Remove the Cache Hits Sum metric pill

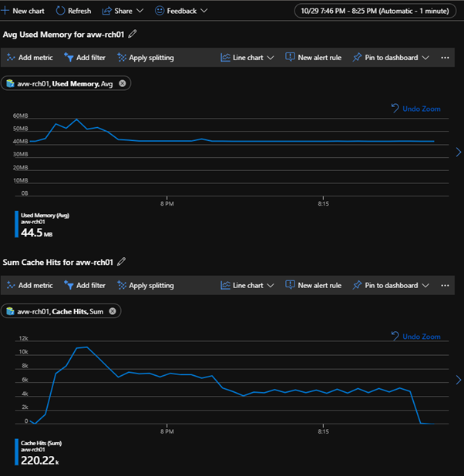click(x=113, y=311)
